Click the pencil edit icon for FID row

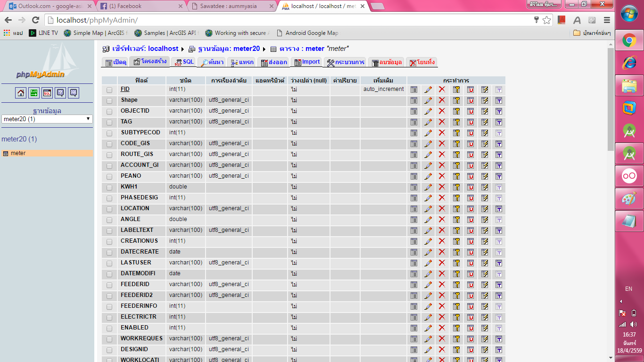(x=428, y=90)
